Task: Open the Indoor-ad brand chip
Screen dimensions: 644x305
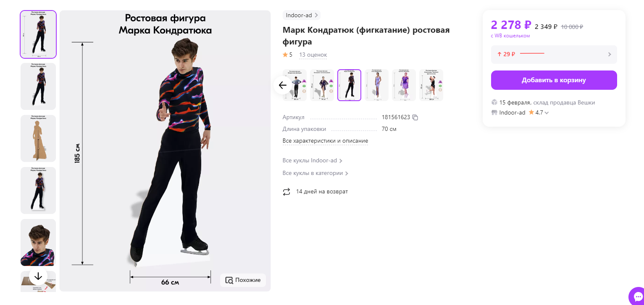Action: click(x=302, y=16)
